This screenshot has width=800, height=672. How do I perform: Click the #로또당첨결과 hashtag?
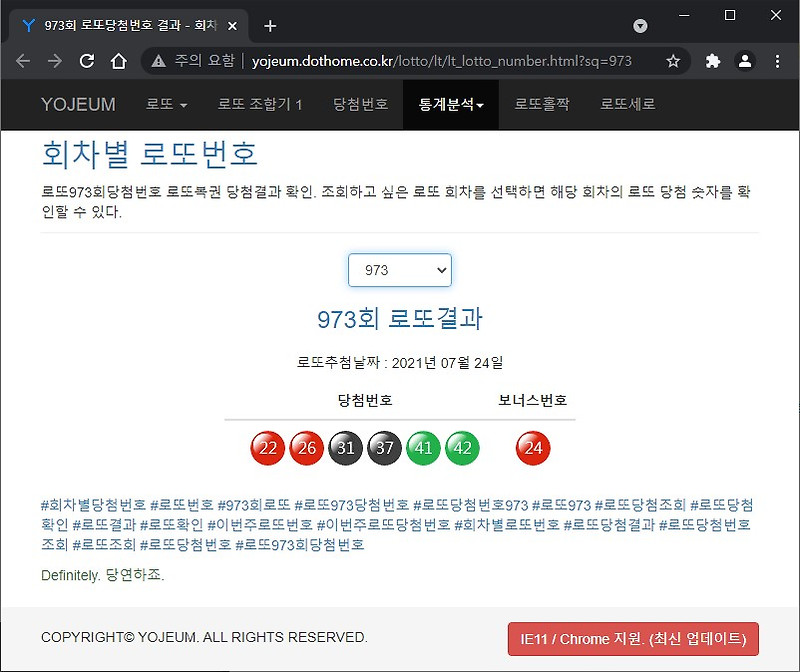pos(609,525)
